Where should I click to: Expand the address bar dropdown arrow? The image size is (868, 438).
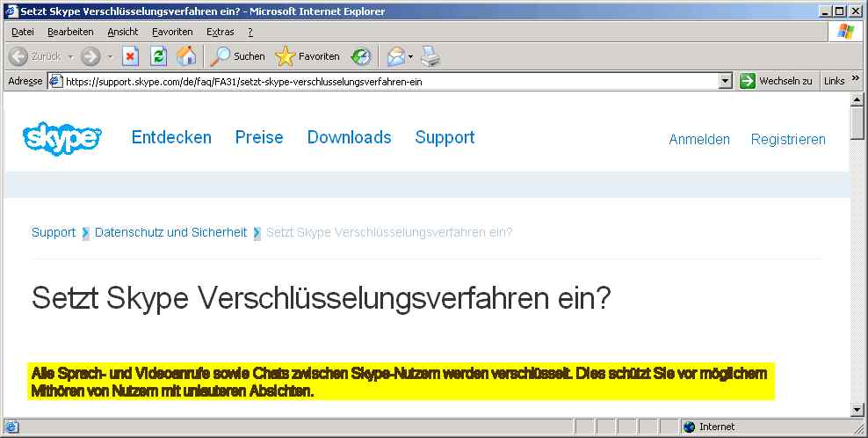pos(725,81)
